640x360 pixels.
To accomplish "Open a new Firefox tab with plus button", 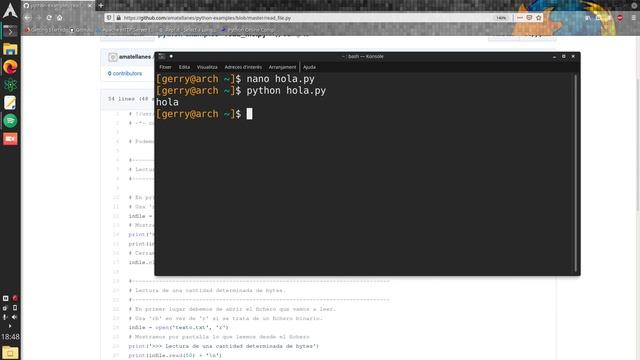I will pyautogui.click(x=101, y=6).
